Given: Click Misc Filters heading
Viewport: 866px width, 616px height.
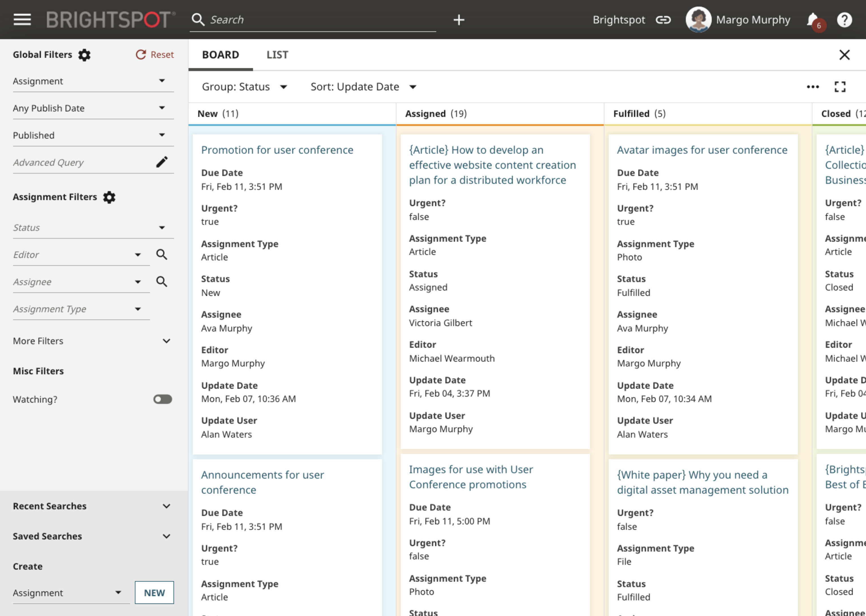Looking at the screenshot, I should (38, 371).
